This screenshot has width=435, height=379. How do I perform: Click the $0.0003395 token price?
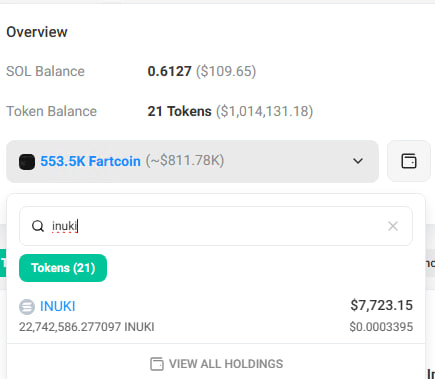click(381, 327)
